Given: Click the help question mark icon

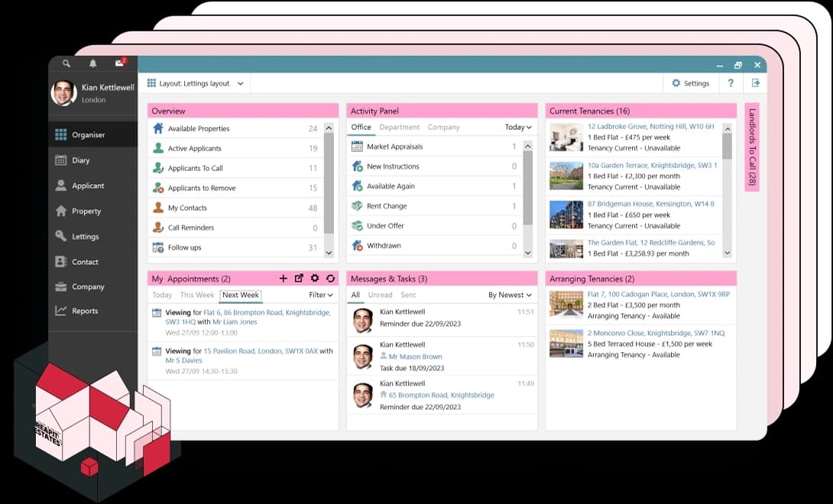Looking at the screenshot, I should pos(731,82).
